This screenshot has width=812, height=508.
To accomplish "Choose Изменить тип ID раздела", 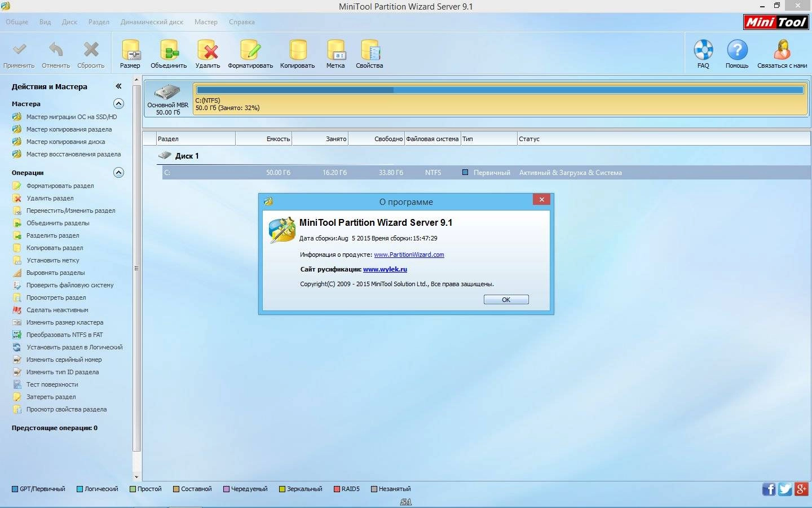I will 62,372.
